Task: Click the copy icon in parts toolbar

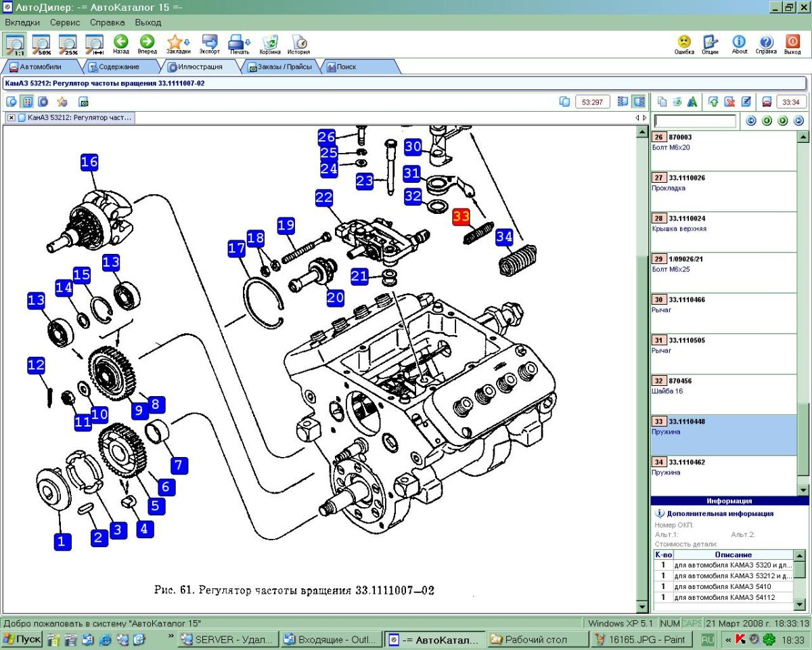Action: pos(662,102)
